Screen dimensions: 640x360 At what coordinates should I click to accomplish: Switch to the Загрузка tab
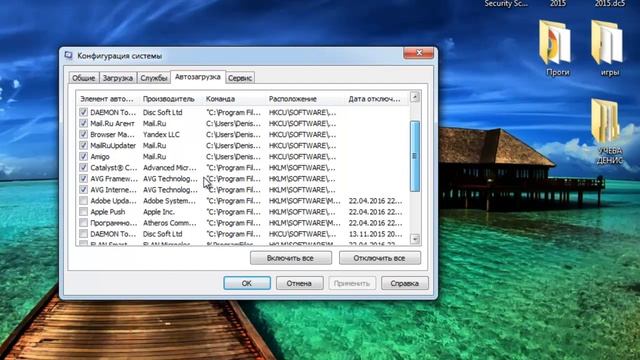(x=118, y=78)
